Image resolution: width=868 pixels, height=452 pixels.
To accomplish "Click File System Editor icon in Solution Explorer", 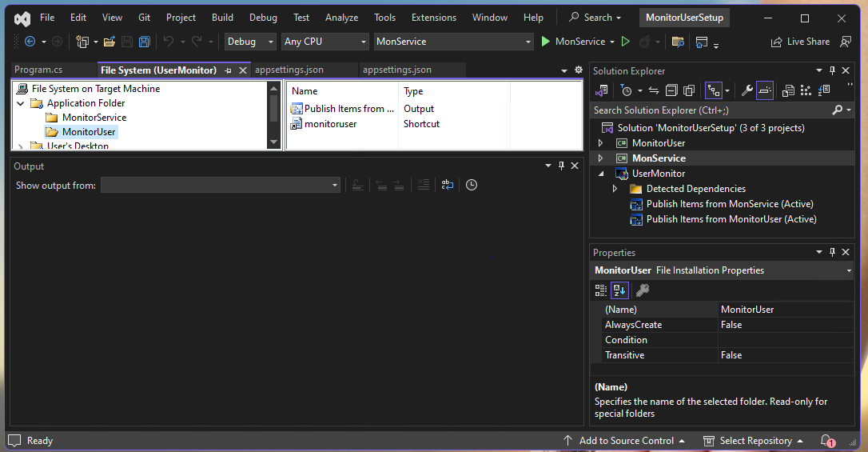I will click(788, 90).
